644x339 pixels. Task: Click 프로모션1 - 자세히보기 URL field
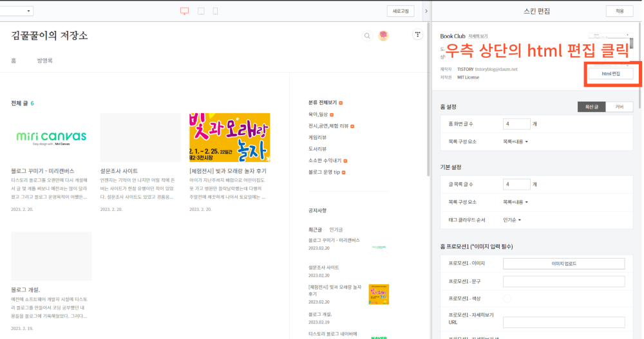[564, 322]
